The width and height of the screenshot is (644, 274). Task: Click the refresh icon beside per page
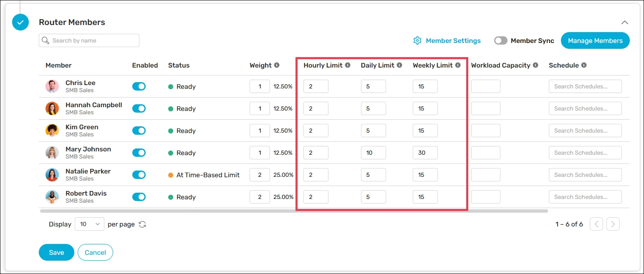[142, 224]
